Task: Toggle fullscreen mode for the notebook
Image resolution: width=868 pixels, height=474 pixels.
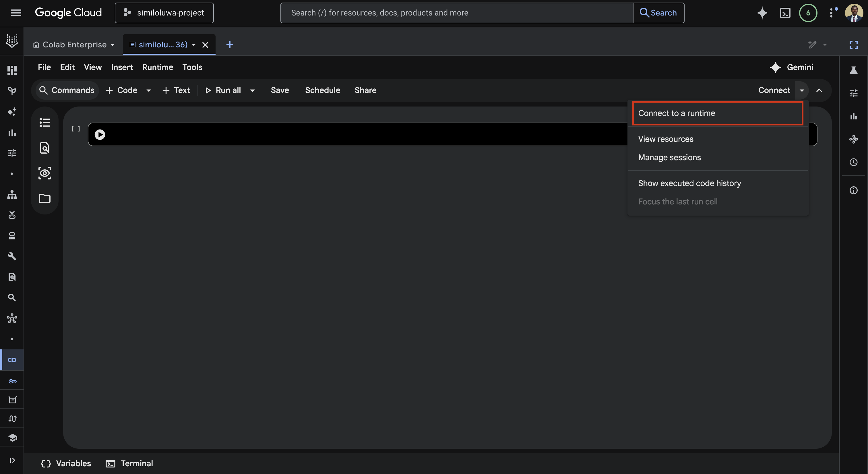Action: [x=854, y=45]
